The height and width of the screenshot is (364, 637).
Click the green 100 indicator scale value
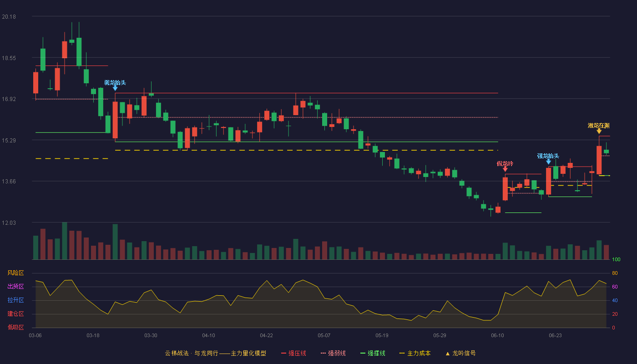tap(616, 260)
